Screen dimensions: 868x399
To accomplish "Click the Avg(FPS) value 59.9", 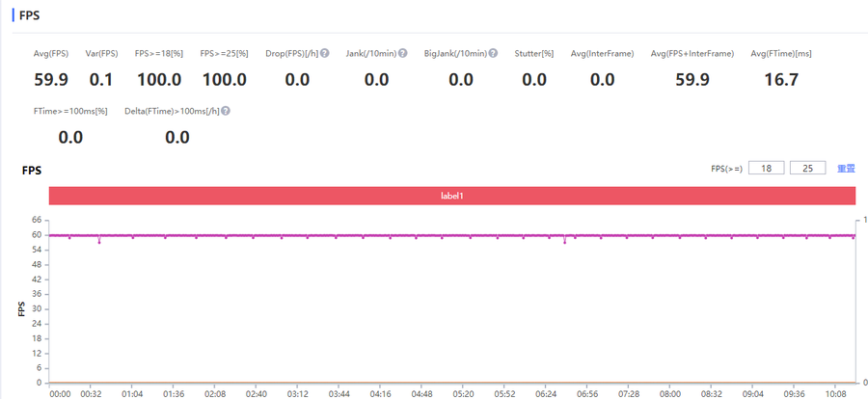I will coord(51,80).
